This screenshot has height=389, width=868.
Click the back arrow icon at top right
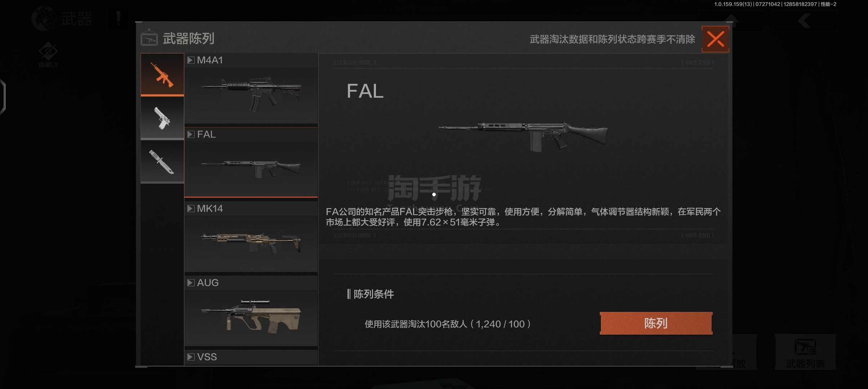(x=804, y=21)
